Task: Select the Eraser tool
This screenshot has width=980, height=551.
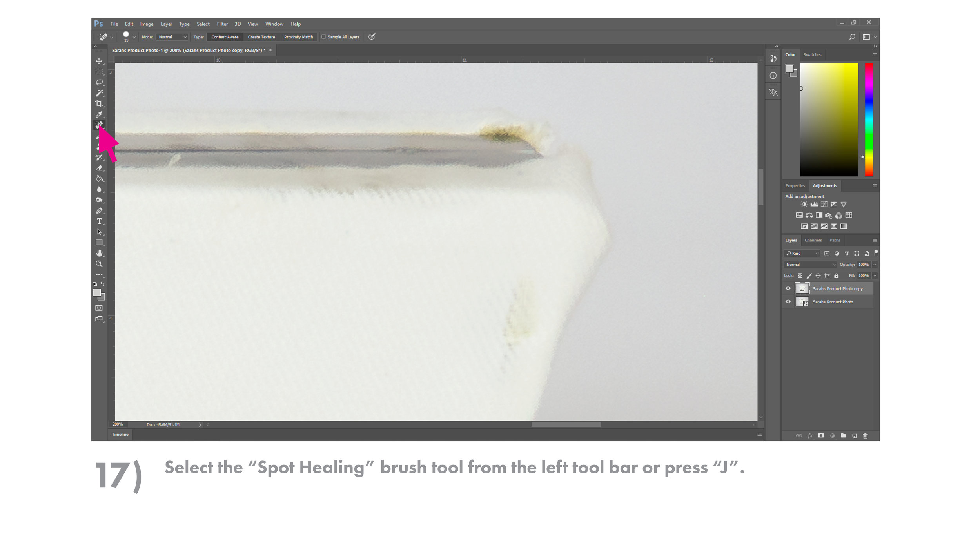Action: pos(99,167)
